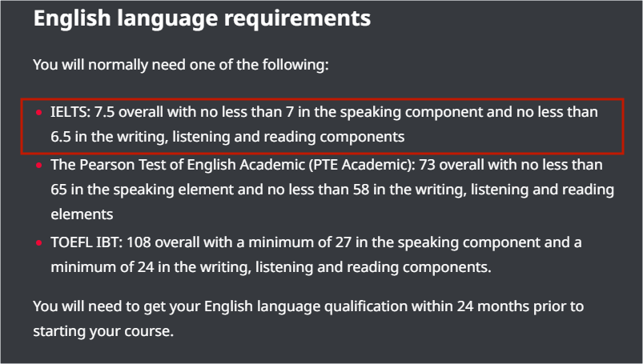Image resolution: width=643 pixels, height=364 pixels.
Task: Click the '7.5 overall' text
Action: [129, 112]
